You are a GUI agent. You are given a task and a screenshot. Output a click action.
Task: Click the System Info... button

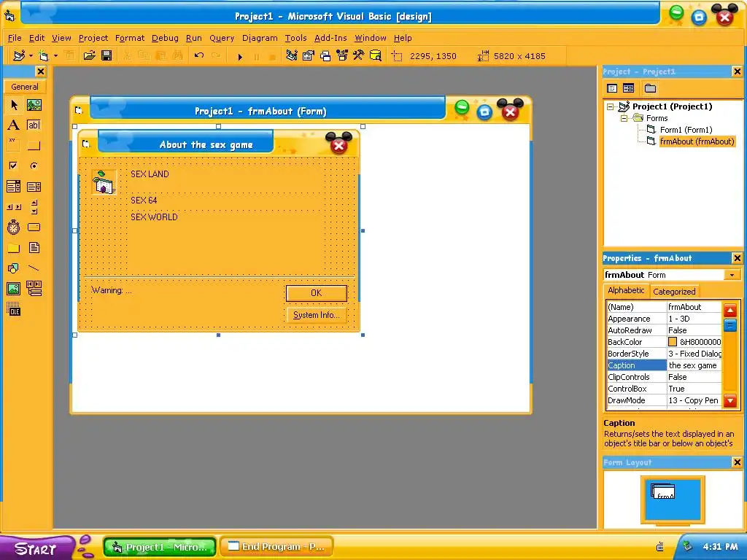tap(317, 315)
